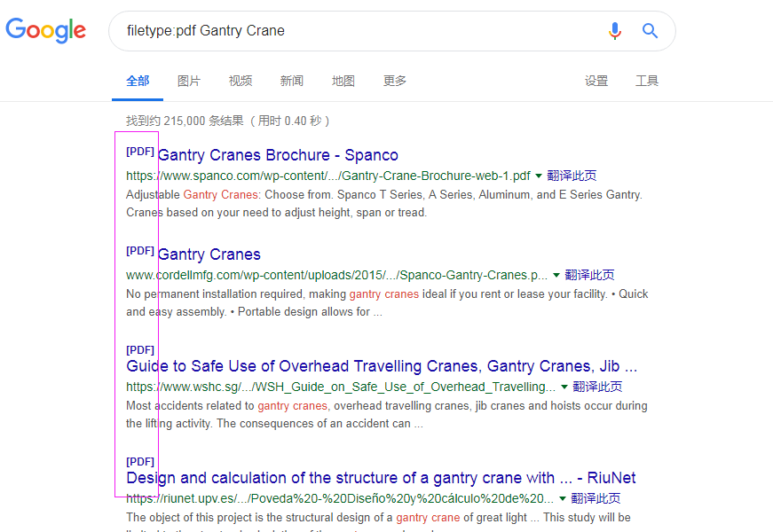Activate voice search microphone icon

click(x=615, y=31)
